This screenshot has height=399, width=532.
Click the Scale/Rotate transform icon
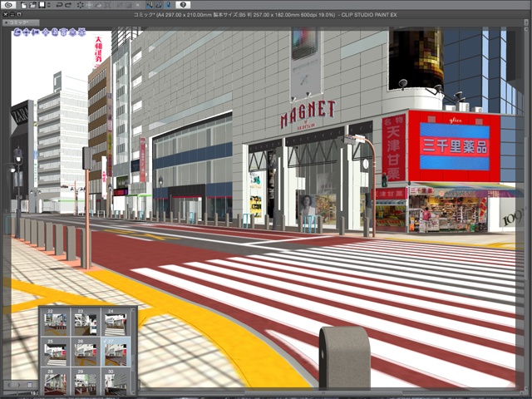click(108, 5)
